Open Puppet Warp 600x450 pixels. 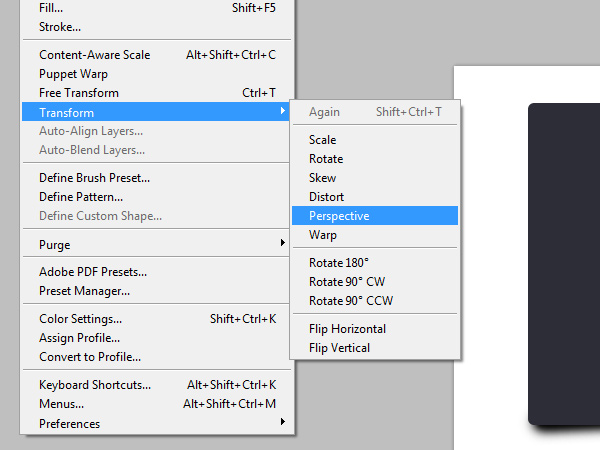(x=156, y=74)
